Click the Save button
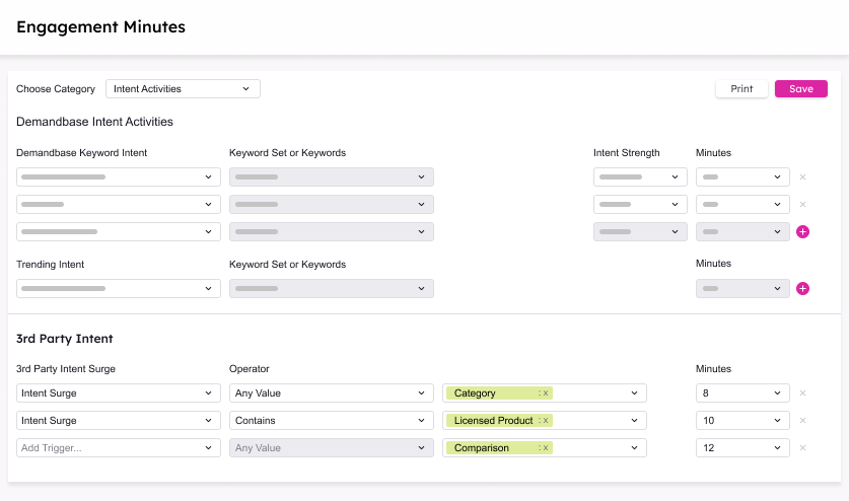 coord(801,89)
